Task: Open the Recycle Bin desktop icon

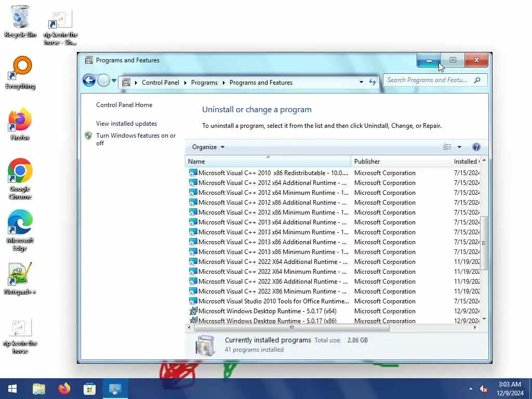Action: coord(20,21)
